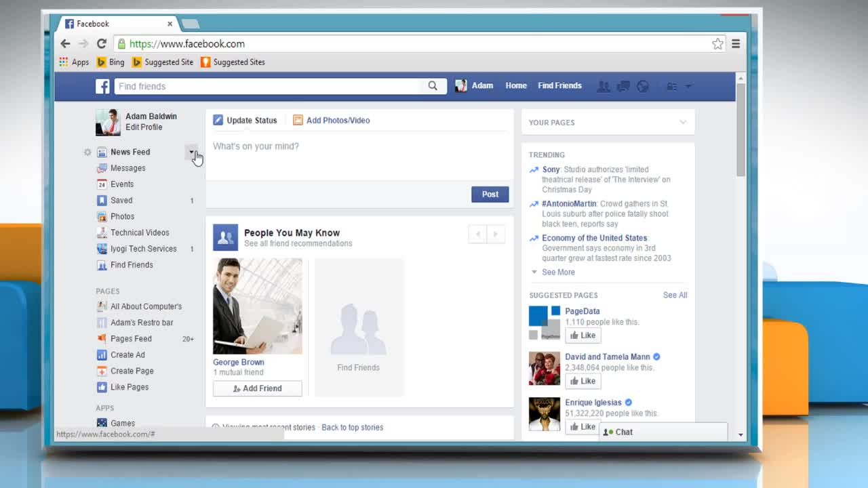The image size is (868, 488).
Task: Click George Brown's photo
Action: tap(258, 306)
